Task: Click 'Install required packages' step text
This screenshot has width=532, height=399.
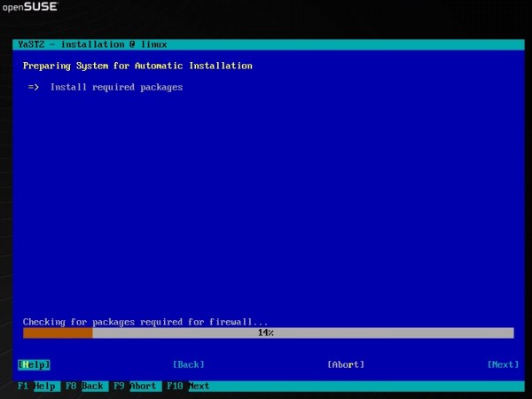Action: click(117, 87)
